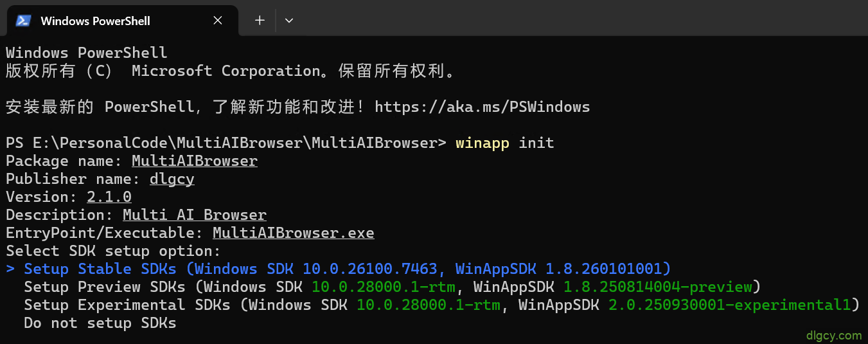This screenshot has height=344, width=868.
Task: Switch to the Windows PowerShell tab
Action: (95, 21)
